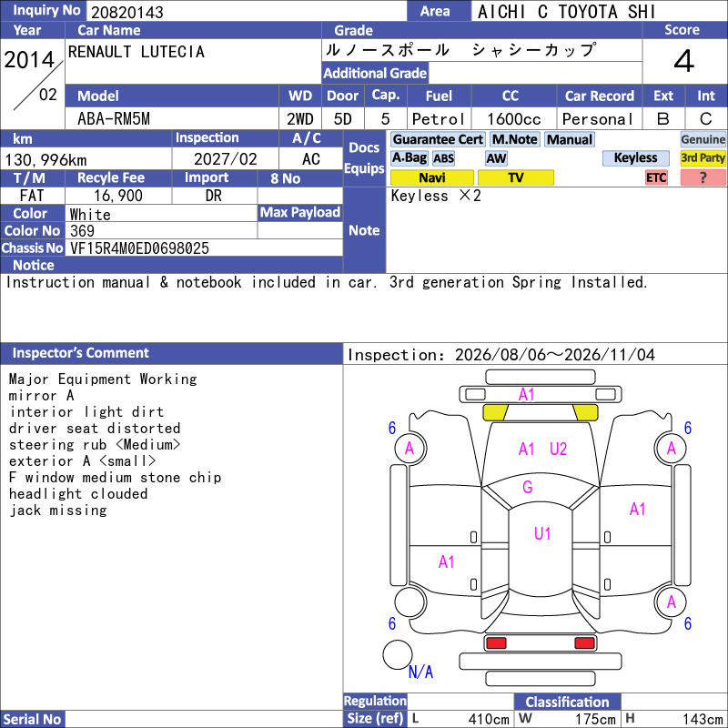Image resolution: width=728 pixels, height=728 pixels.
Task: Click the N/A spare tire circle
Action: click(398, 654)
